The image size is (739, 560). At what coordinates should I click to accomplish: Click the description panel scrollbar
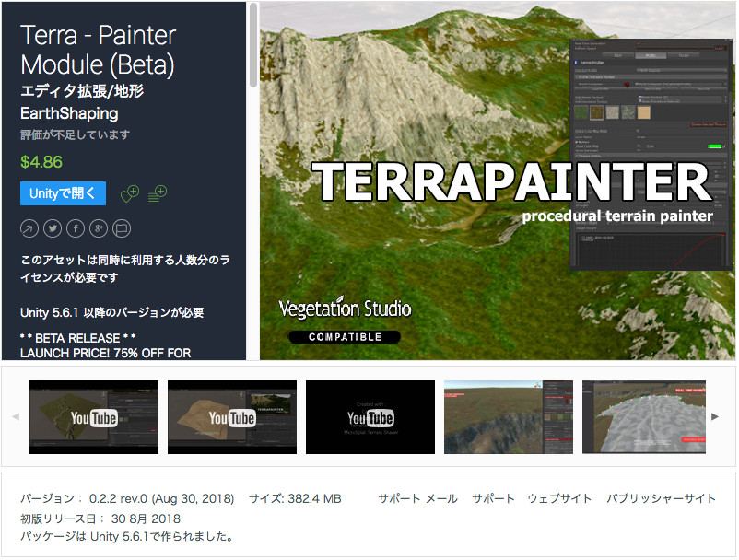(253, 45)
